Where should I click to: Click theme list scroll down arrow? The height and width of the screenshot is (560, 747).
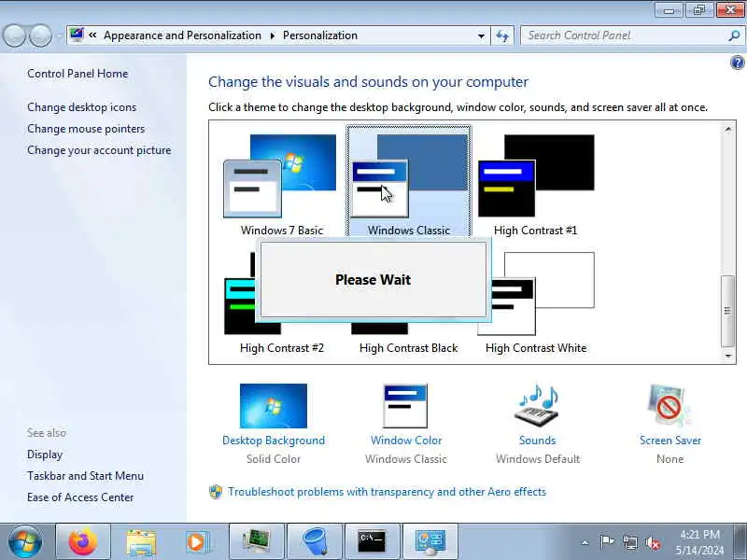728,356
